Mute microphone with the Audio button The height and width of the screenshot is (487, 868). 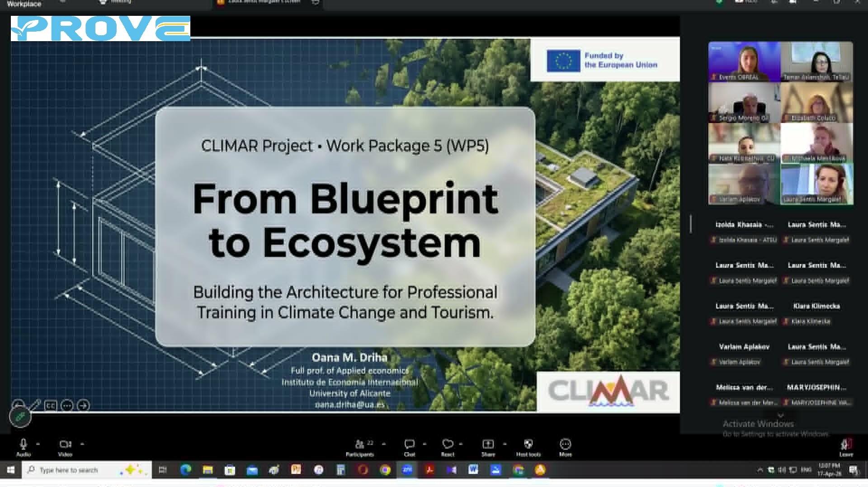coord(23,445)
